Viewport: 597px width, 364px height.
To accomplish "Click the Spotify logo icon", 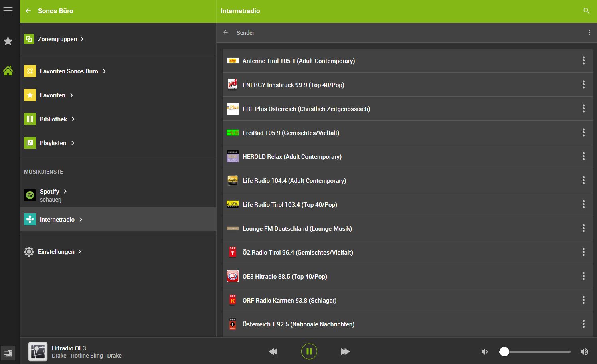I will pyautogui.click(x=30, y=195).
